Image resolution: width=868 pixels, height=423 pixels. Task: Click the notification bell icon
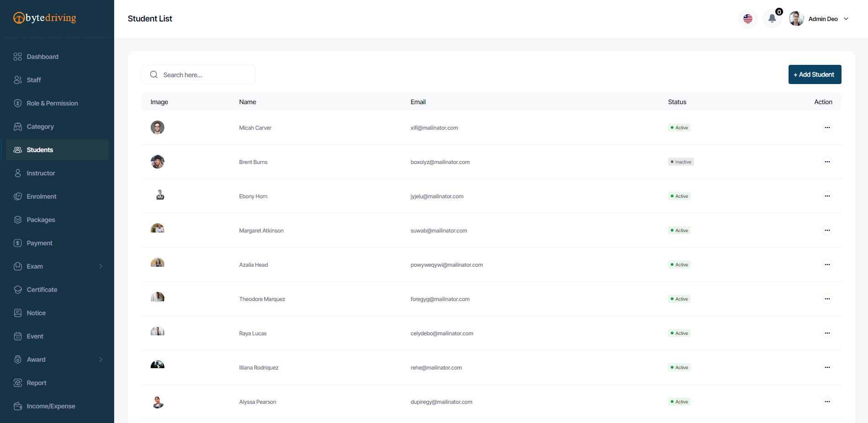772,19
